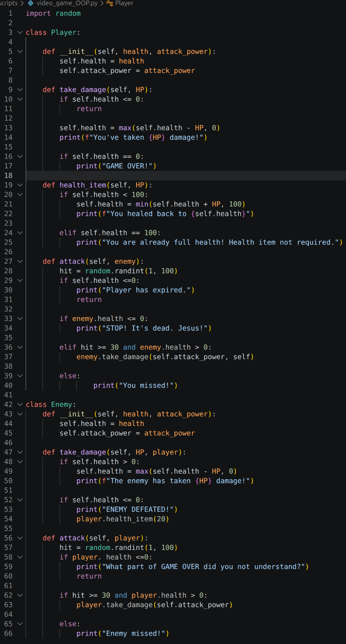Collapse Enemy attack method at line 56
Viewport: 346px width, 644px height.
tap(20, 538)
